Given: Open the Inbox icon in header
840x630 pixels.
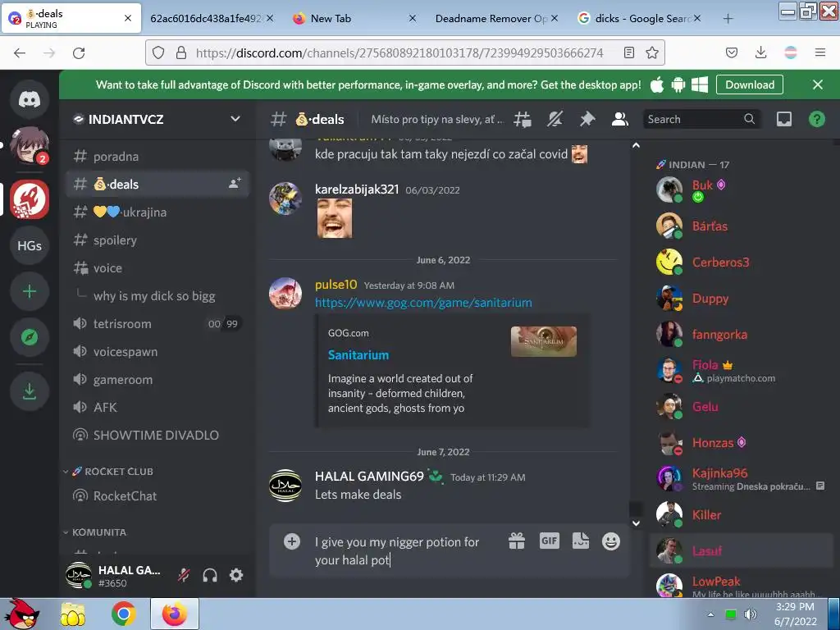Looking at the screenshot, I should click(783, 119).
